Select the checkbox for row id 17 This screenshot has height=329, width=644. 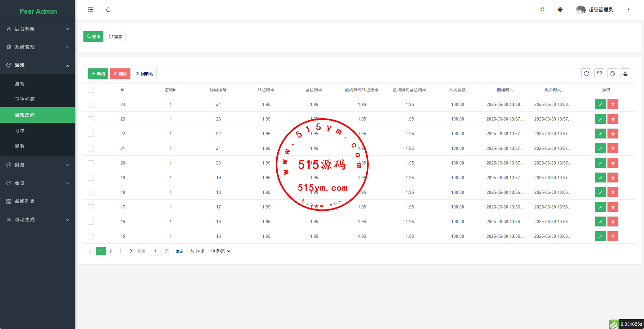[x=91, y=207]
